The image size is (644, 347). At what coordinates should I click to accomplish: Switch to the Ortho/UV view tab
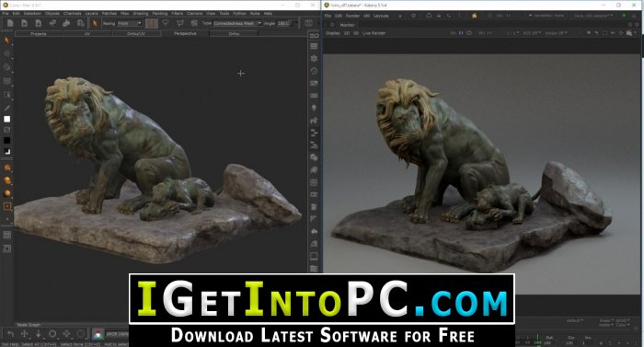(136, 34)
